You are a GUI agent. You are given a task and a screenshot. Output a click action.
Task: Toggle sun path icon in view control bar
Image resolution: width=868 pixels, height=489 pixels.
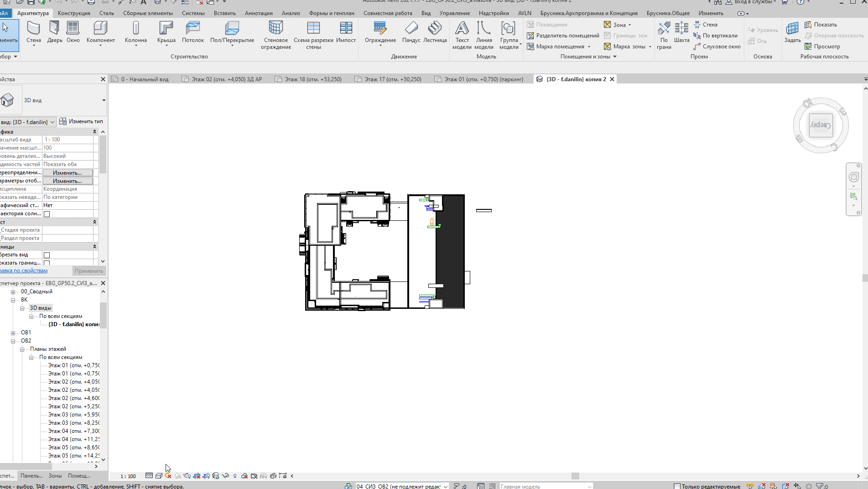168,476
